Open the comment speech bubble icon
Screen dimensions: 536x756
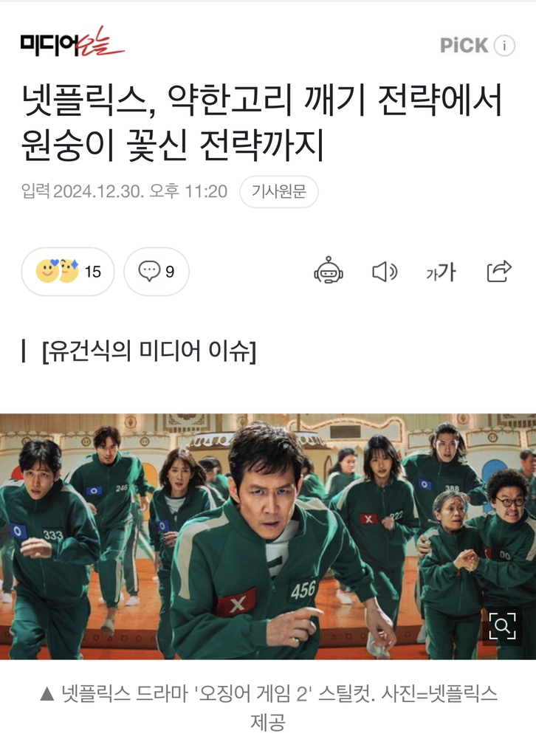click(x=149, y=270)
